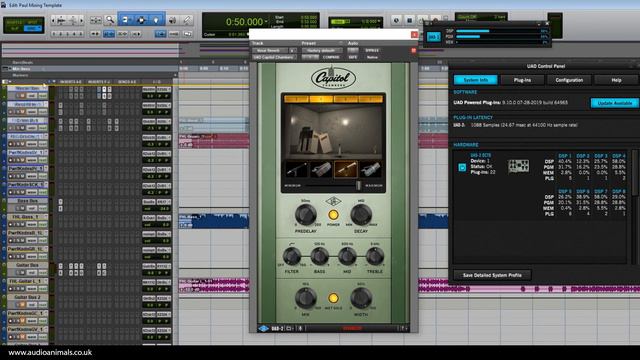Image resolution: width=640 pixels, height=360 pixels.
Task: Toggle the Grid edit mode button
Action: (33, 28)
